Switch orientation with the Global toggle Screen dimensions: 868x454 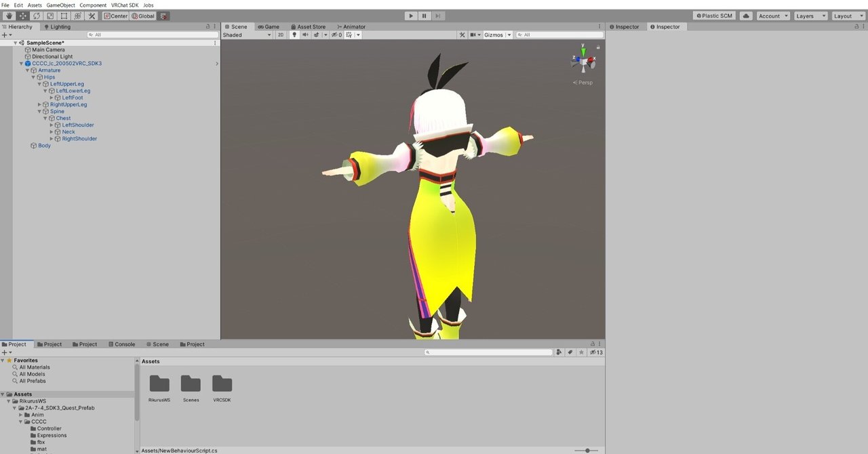[142, 16]
